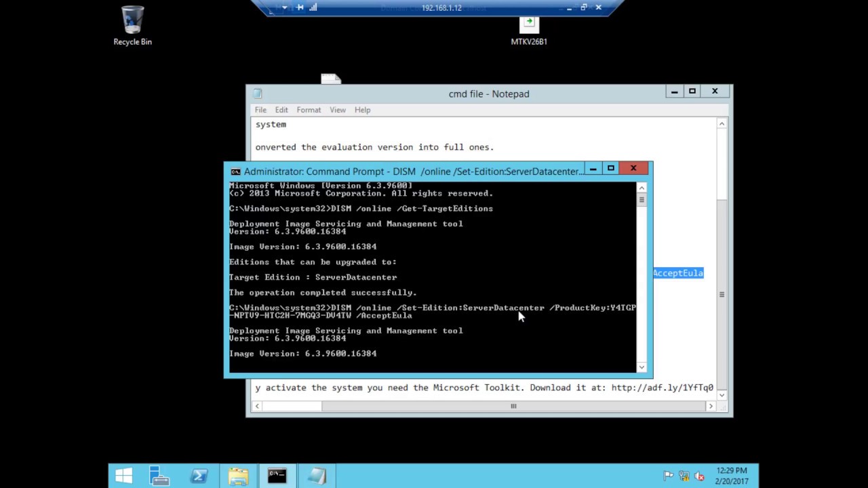Click the word 'system' in Notepad
The width and height of the screenshot is (868, 488).
(271, 125)
